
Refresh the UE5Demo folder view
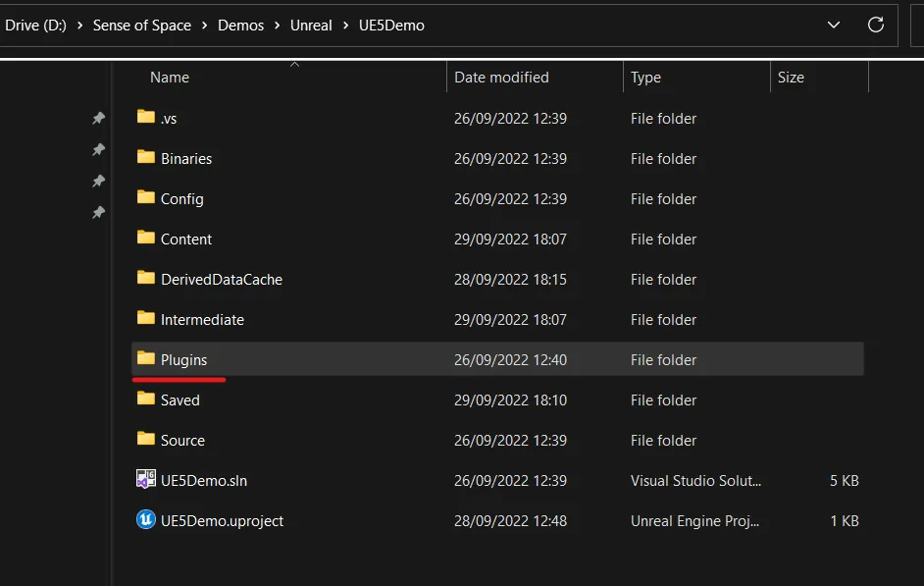pyautogui.click(x=876, y=25)
